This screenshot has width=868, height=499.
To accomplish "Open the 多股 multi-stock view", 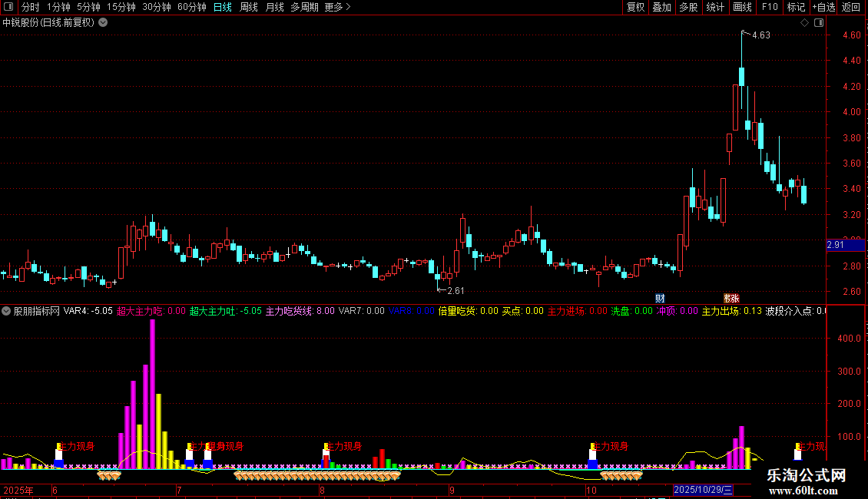I will coord(688,7).
